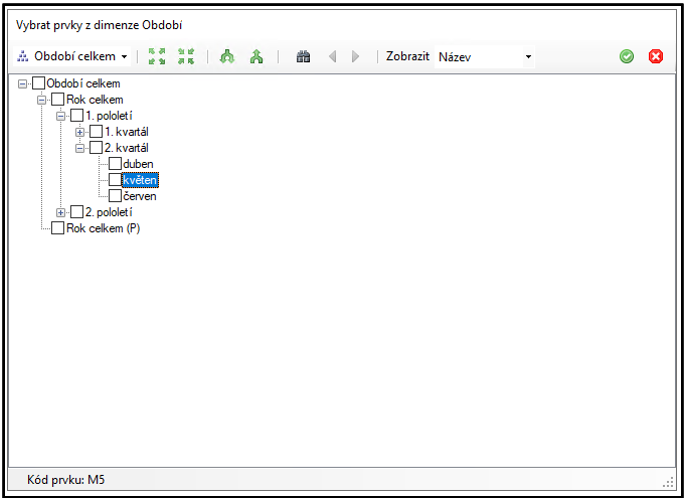
Task: Select the 1. kvartál label
Action: pyautogui.click(x=127, y=132)
